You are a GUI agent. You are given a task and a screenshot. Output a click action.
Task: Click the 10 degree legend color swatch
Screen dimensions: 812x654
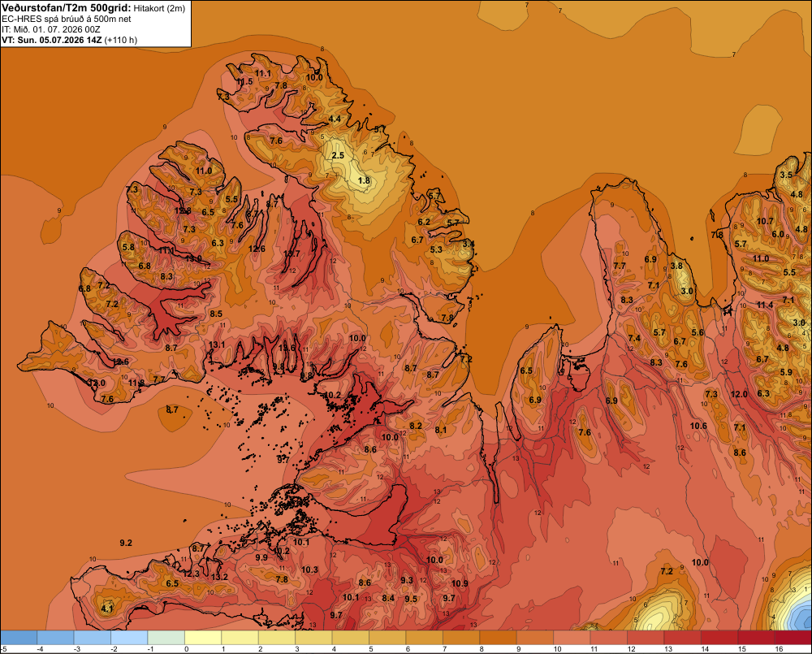pyautogui.click(x=572, y=638)
